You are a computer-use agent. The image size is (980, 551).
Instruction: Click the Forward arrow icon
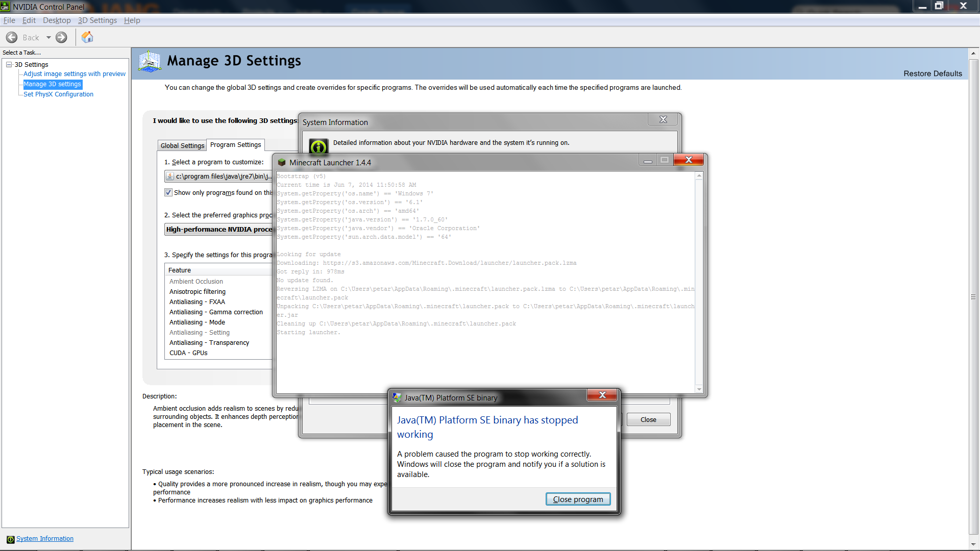[x=61, y=37]
